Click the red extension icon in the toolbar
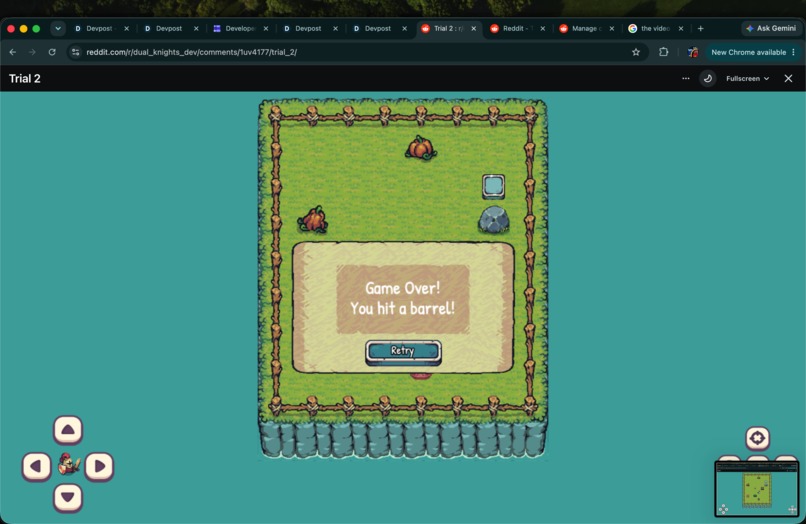The height and width of the screenshot is (524, 806). [693, 52]
